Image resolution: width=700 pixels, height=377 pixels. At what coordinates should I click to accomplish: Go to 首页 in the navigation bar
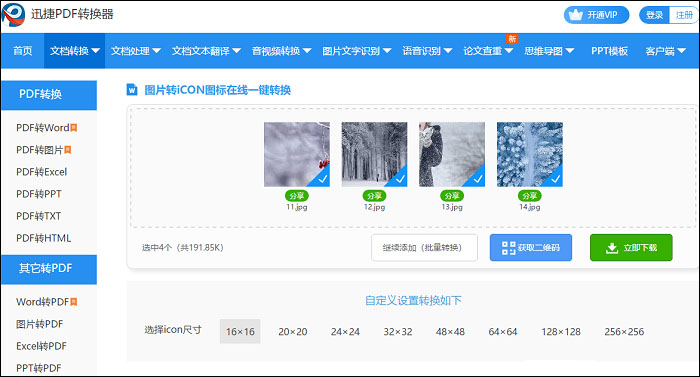tap(23, 51)
